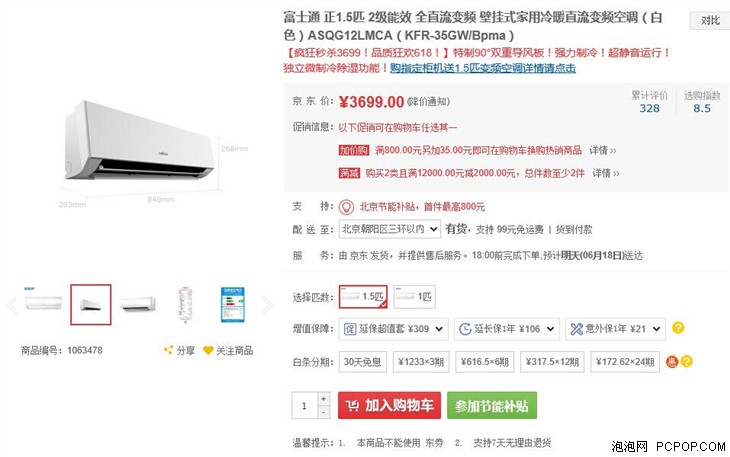This screenshot has width=730, height=457.
Task: Show next thumbnails with right arrow
Action: (267, 305)
